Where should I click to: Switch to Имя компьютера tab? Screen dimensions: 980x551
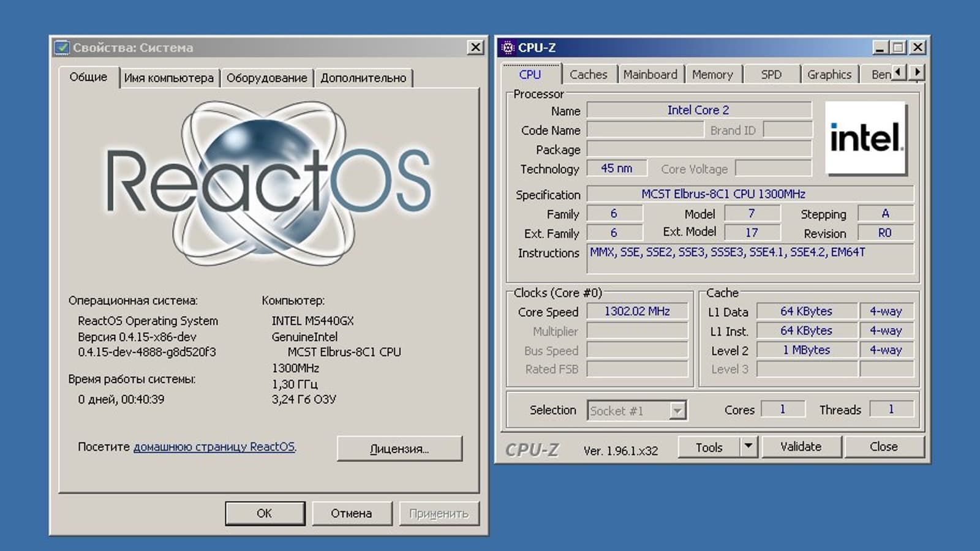168,78
